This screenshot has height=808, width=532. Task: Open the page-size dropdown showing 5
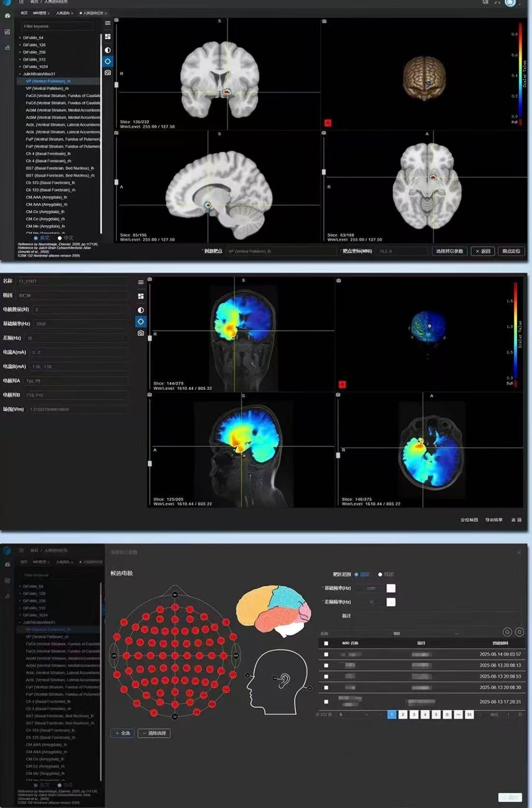pos(354,714)
